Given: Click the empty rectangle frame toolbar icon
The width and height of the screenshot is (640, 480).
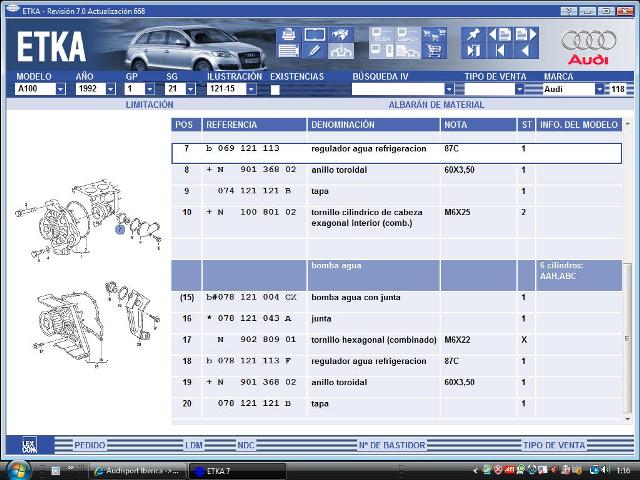Looking at the screenshot, I should (x=315, y=34).
